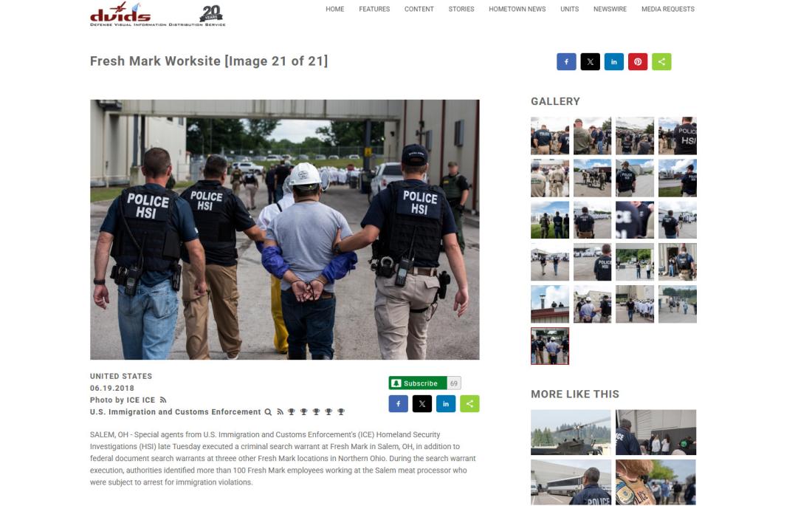Click green share icon under Subscribe button
Image resolution: width=812 pixels, height=506 pixels.
(x=469, y=404)
